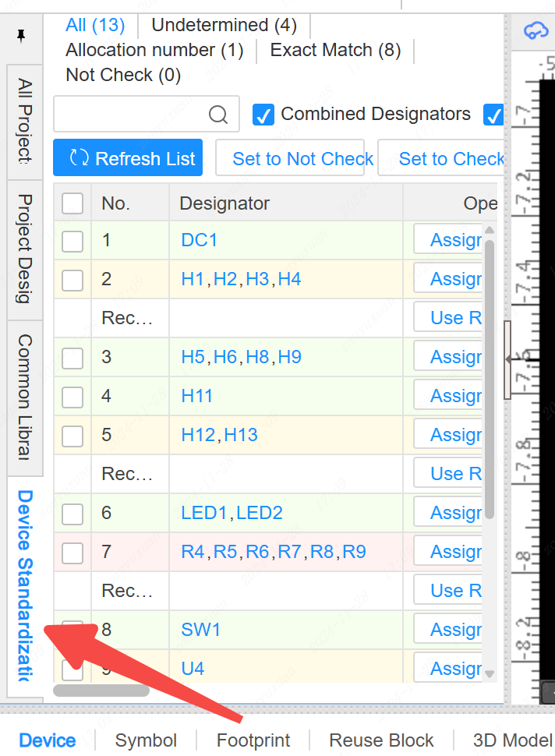Select the checkbox for row 7 (R4–R9)

[72, 553]
